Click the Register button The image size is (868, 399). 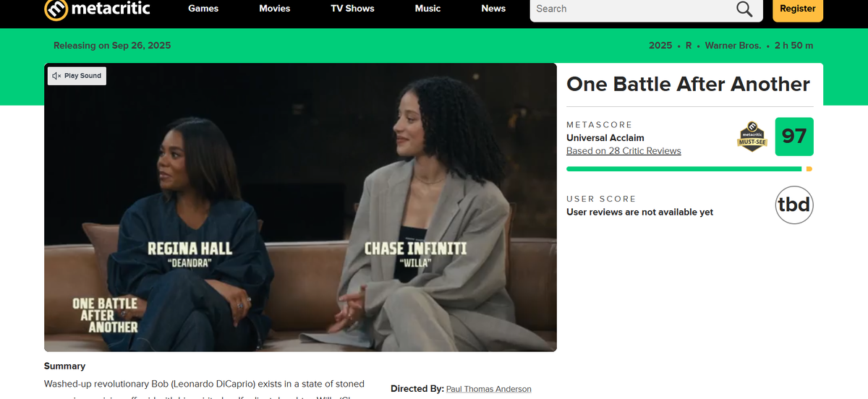click(798, 9)
